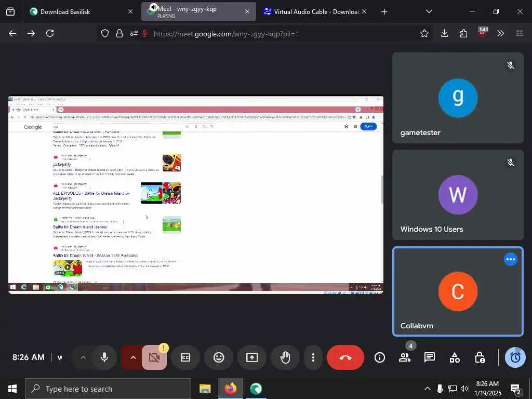Open the extensions puzzle icon
The image size is (532, 399).
point(463,33)
